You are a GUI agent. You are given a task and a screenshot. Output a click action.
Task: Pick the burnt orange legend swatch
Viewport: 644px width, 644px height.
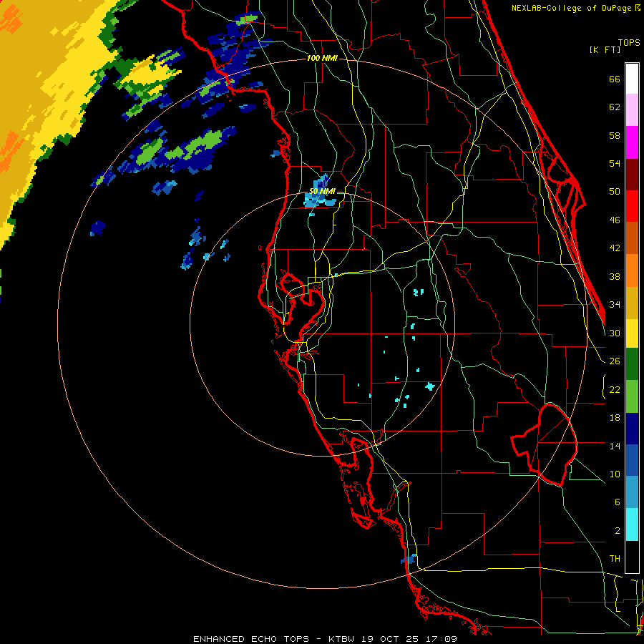coord(632,238)
